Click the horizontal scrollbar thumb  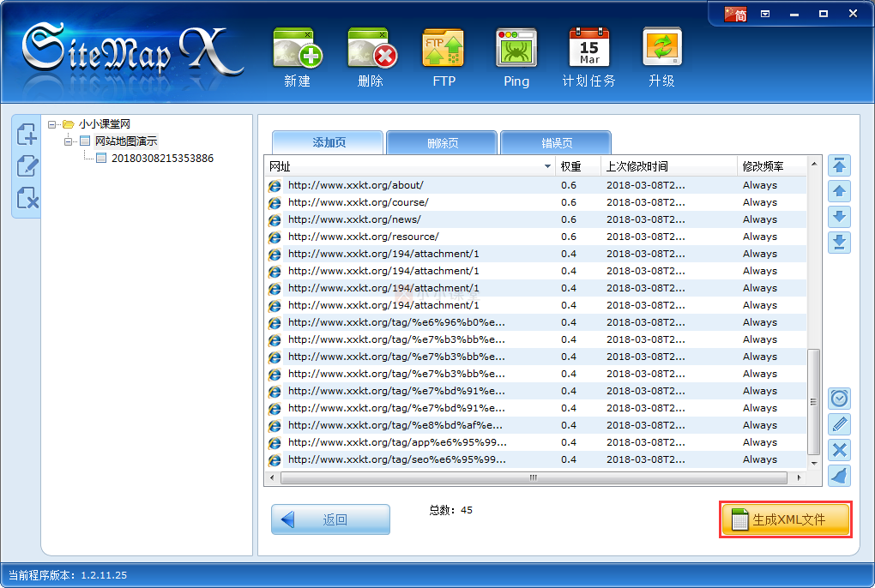(x=534, y=477)
